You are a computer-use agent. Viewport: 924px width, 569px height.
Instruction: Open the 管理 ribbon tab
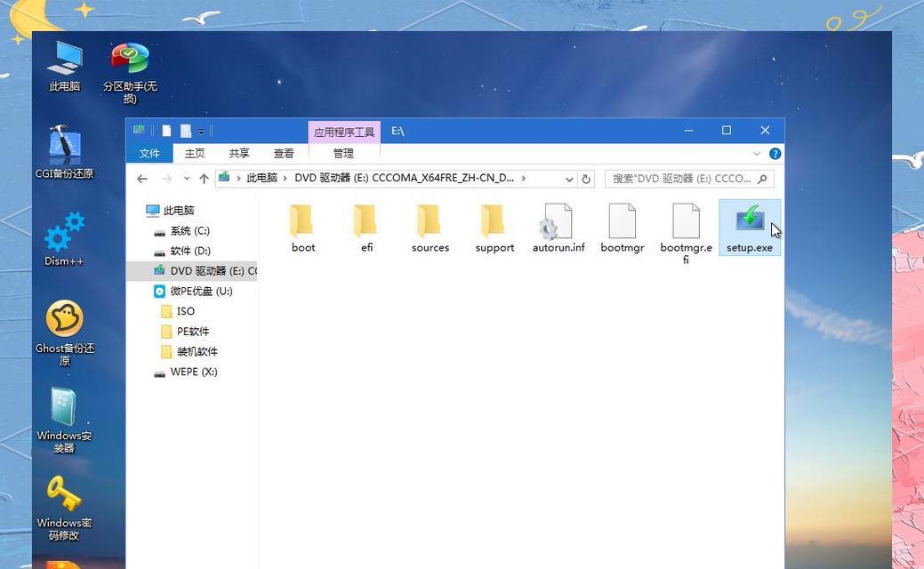pos(343,153)
